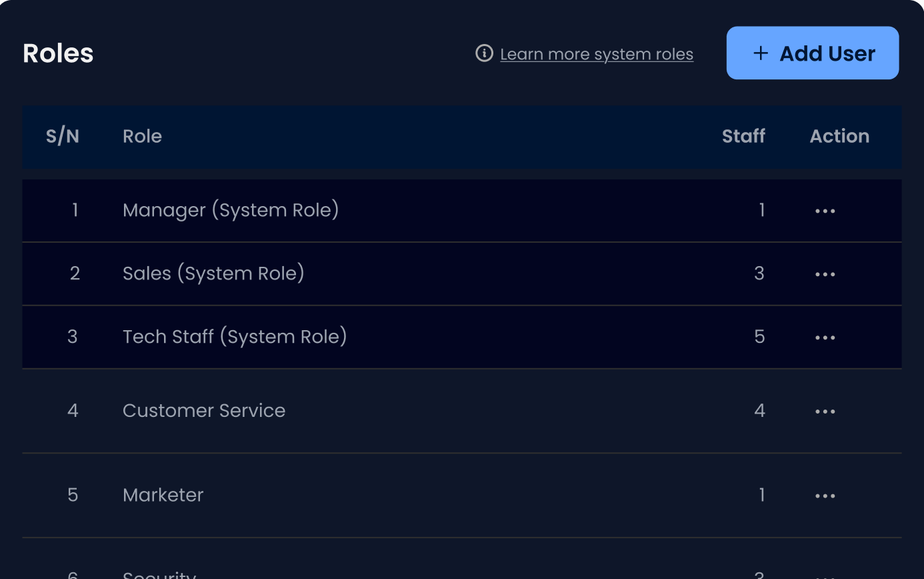Click the Action column header
924x579 pixels.
point(839,136)
